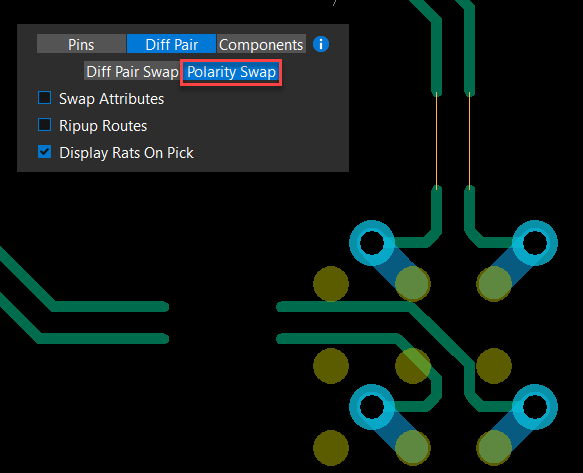Click the right orange ratsnest line

[x=470, y=140]
